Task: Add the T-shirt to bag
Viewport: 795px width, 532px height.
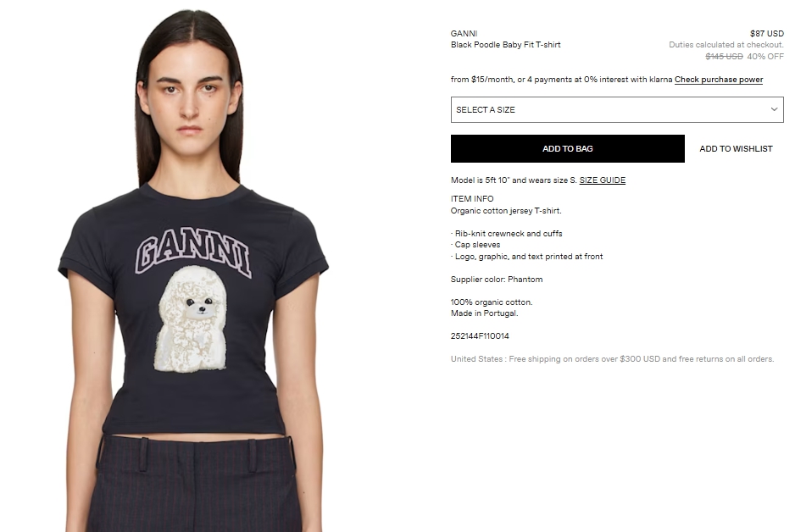Action: pyautogui.click(x=567, y=148)
